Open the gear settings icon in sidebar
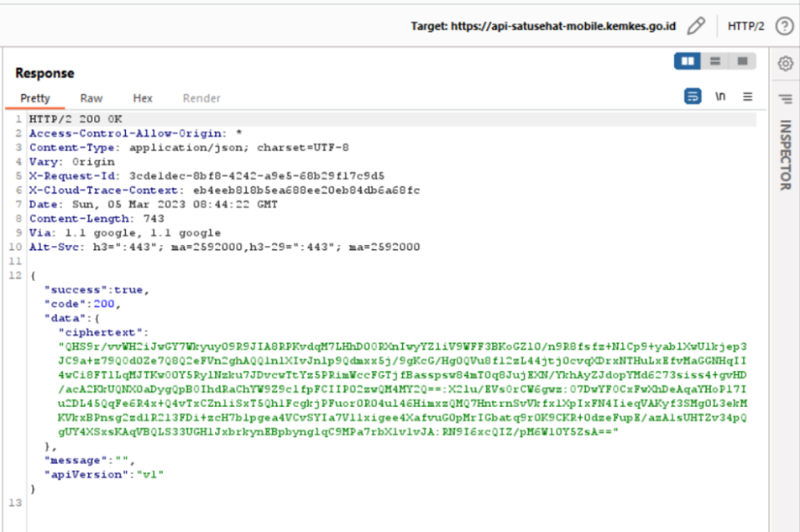The height and width of the screenshot is (532, 800). click(x=785, y=64)
